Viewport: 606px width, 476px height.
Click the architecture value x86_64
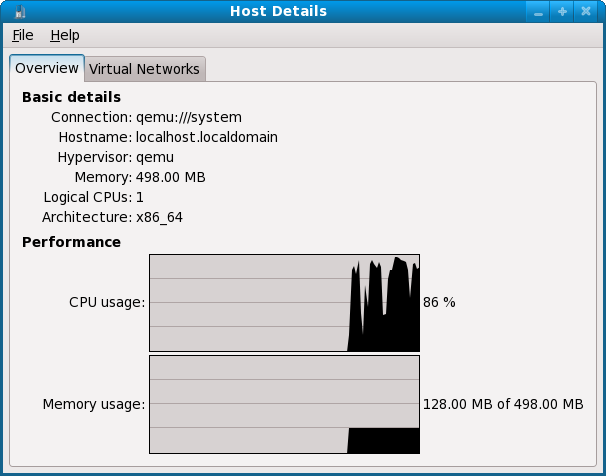160,218
